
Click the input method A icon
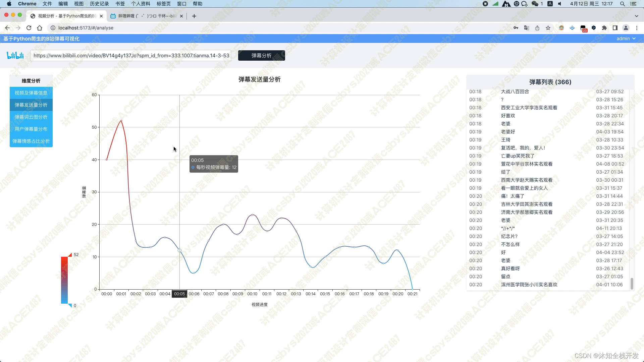[550, 4]
